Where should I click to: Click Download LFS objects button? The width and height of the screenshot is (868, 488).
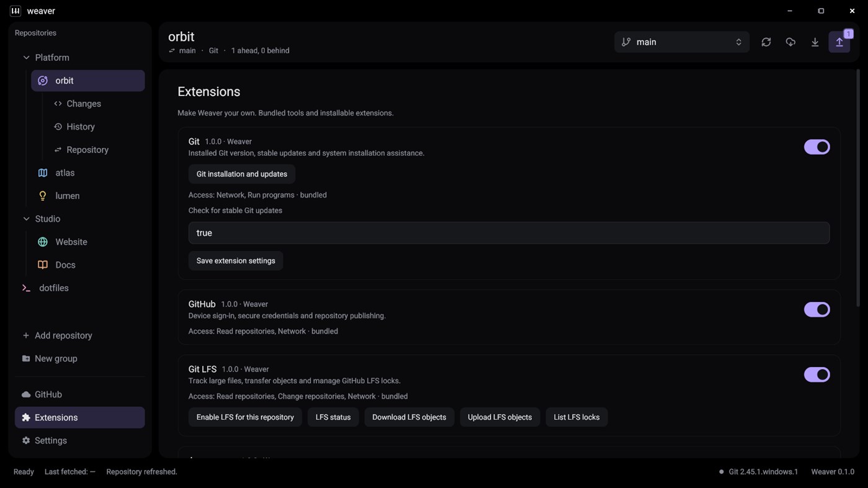pos(409,417)
